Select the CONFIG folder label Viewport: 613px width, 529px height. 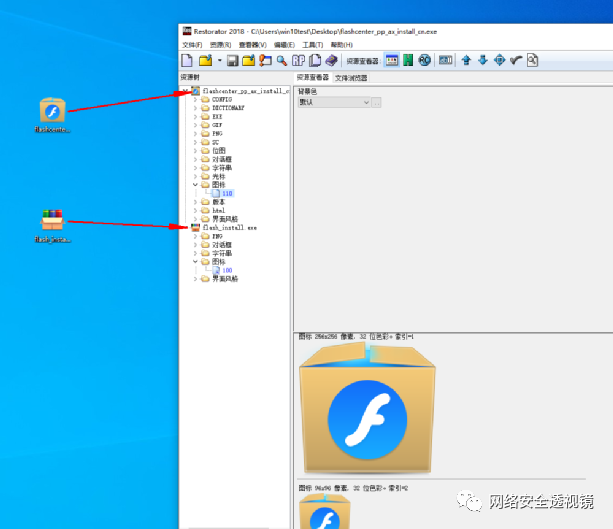(222, 100)
